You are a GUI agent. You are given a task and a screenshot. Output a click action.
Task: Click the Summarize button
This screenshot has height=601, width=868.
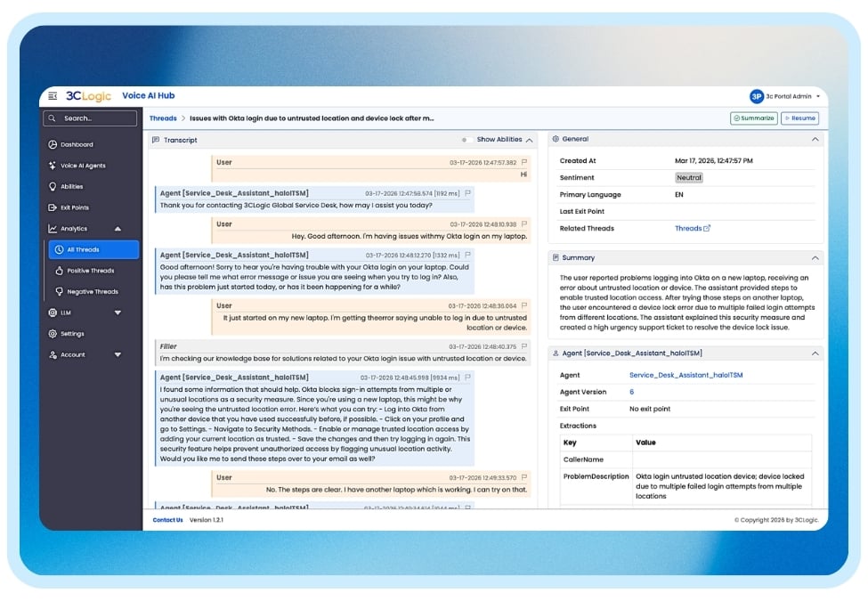752,118
